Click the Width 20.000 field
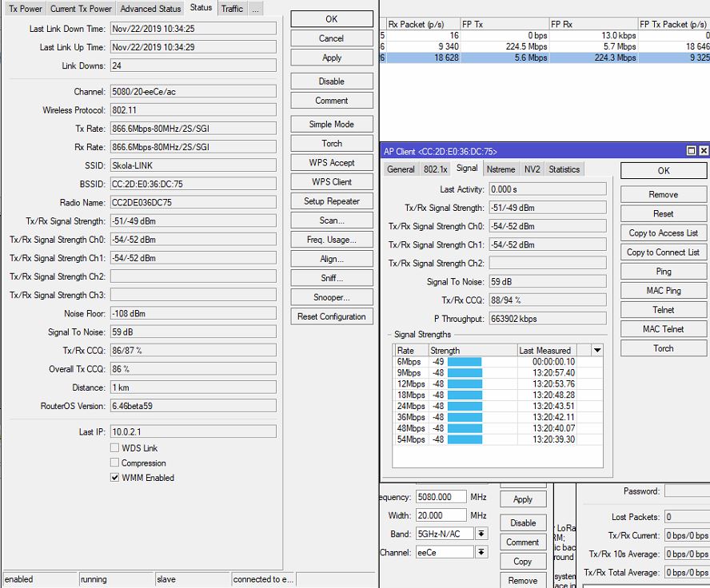 pyautogui.click(x=441, y=515)
